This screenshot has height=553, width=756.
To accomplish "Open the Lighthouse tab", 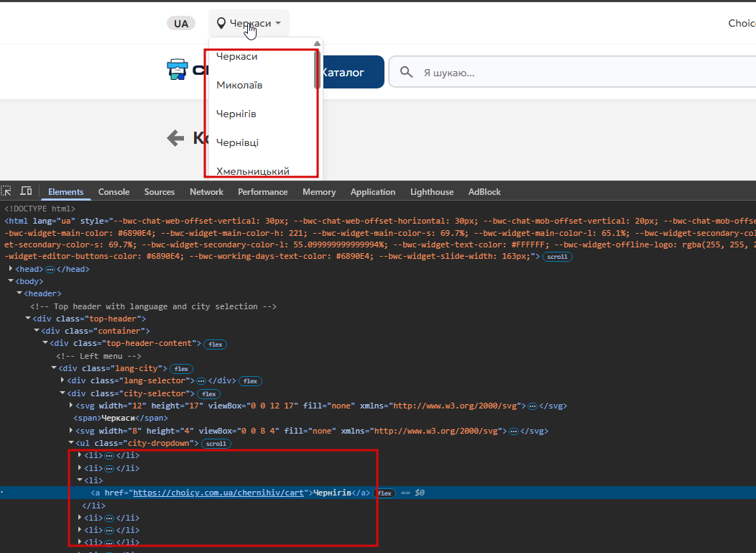I will [x=432, y=191].
